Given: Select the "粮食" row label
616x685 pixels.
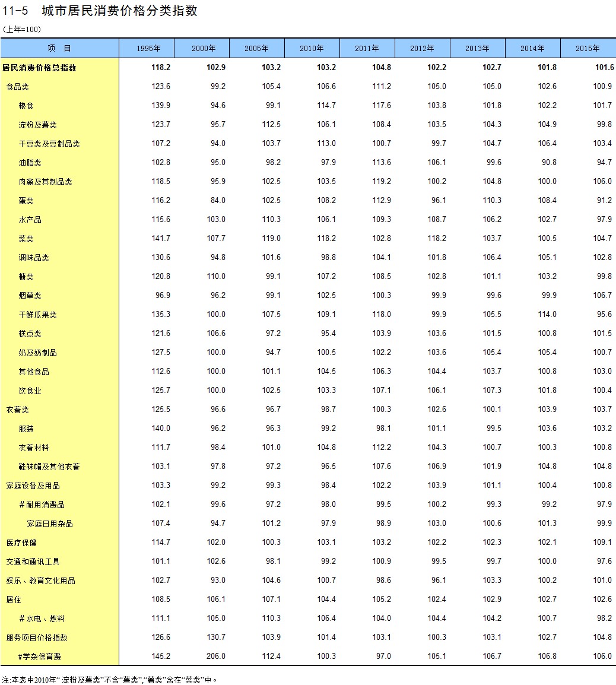Looking at the screenshot, I should [x=26, y=106].
